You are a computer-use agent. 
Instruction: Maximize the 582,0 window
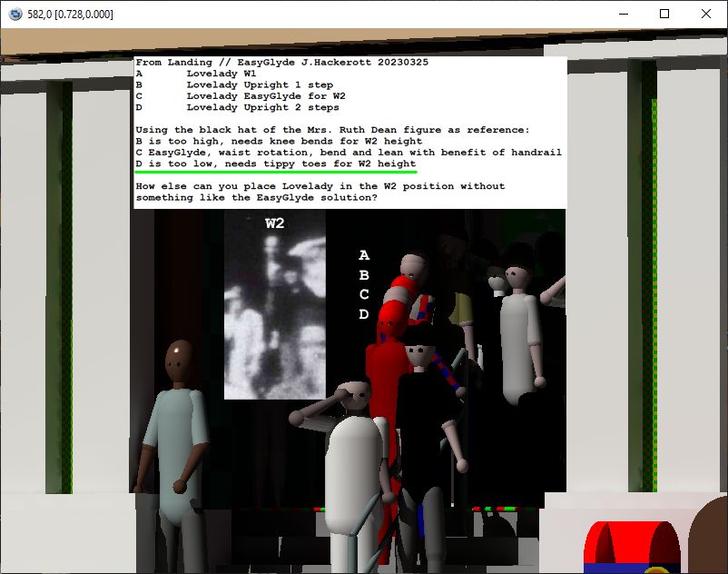point(664,14)
